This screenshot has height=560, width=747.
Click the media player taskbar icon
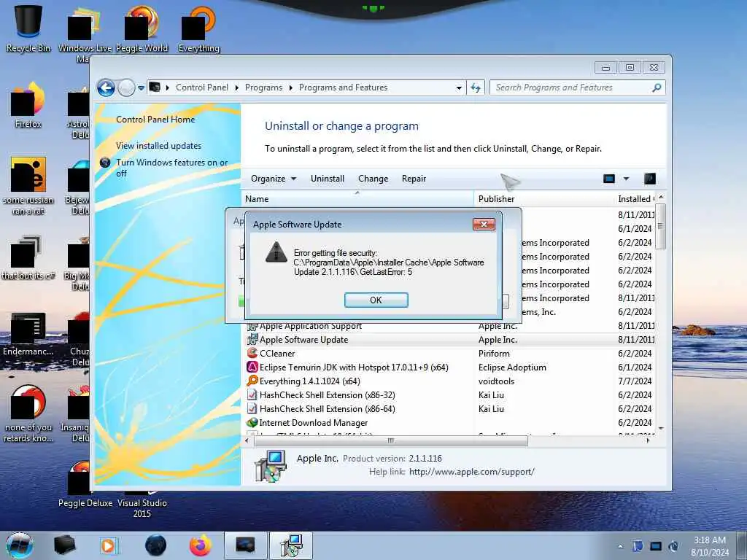coord(109,545)
